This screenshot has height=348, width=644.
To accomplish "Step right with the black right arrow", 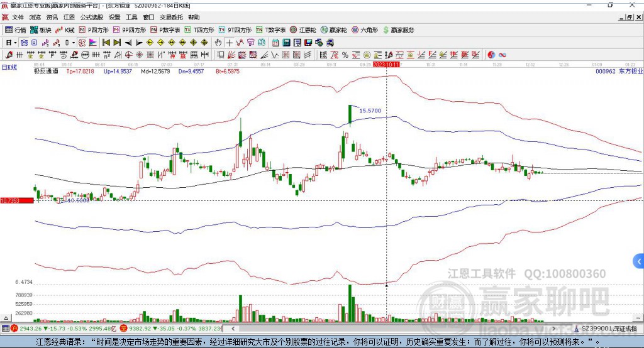I will [x=139, y=43].
